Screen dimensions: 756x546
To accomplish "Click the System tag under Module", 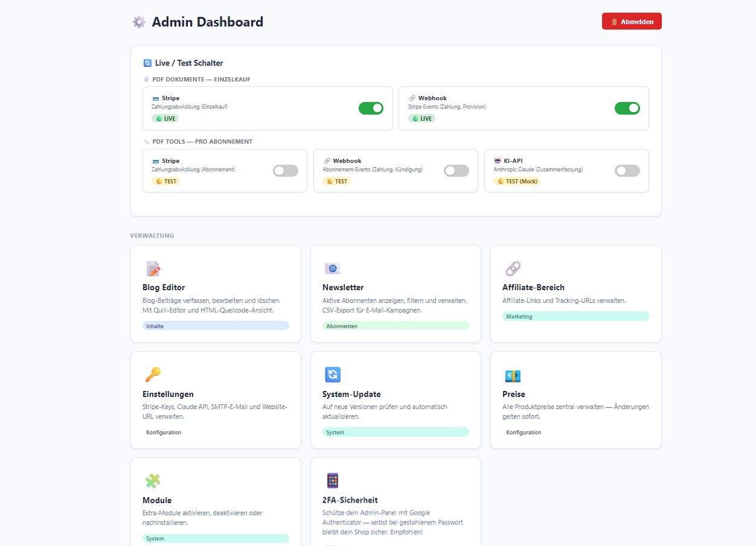I will click(x=216, y=538).
